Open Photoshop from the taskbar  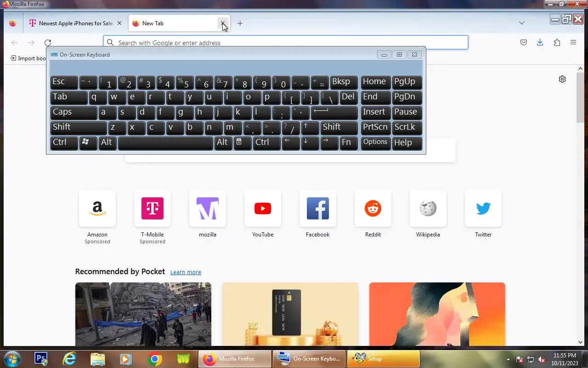tap(41, 359)
